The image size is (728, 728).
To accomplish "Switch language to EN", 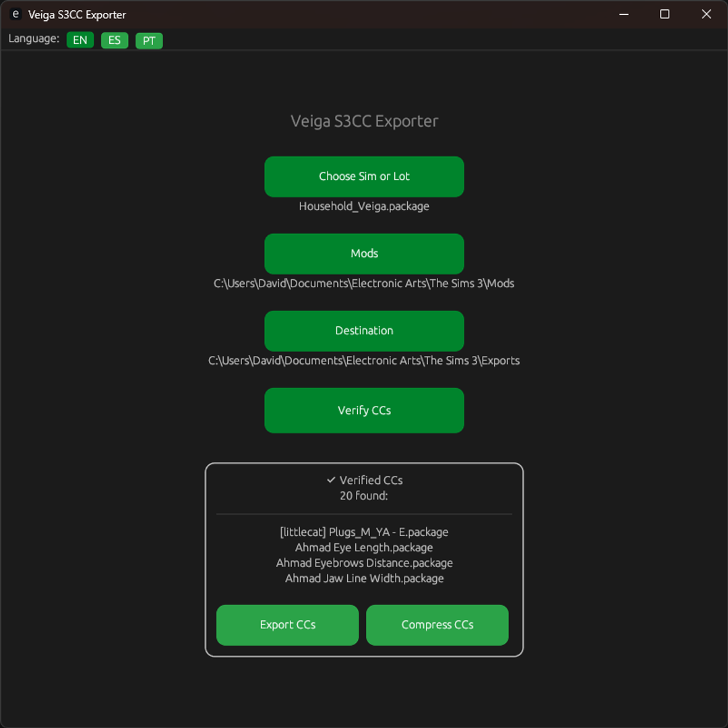I will 80,40.
